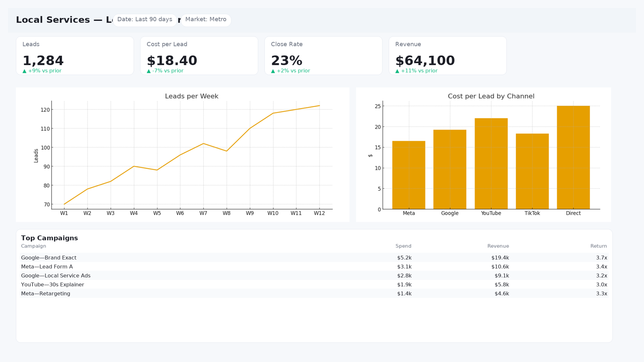This screenshot has width=644, height=362.
Task: Open the Market: Metro filter
Action: (x=206, y=20)
